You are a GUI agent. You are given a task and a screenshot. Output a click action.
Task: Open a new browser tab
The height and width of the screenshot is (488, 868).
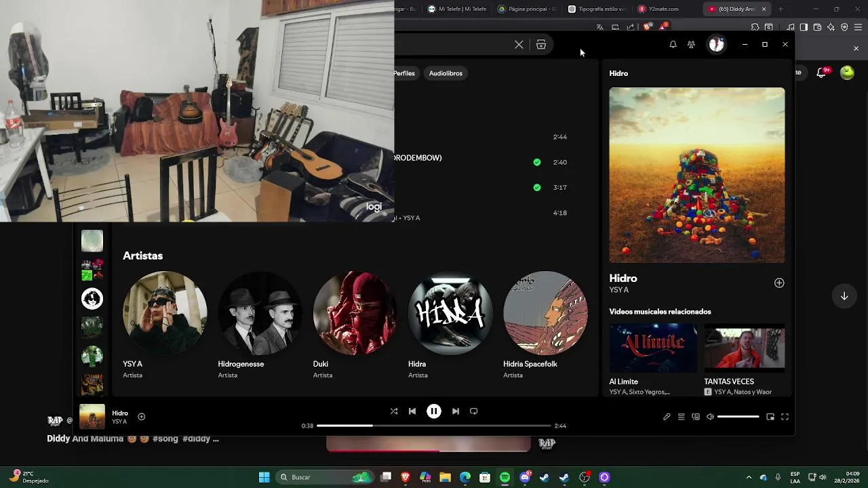(x=781, y=9)
